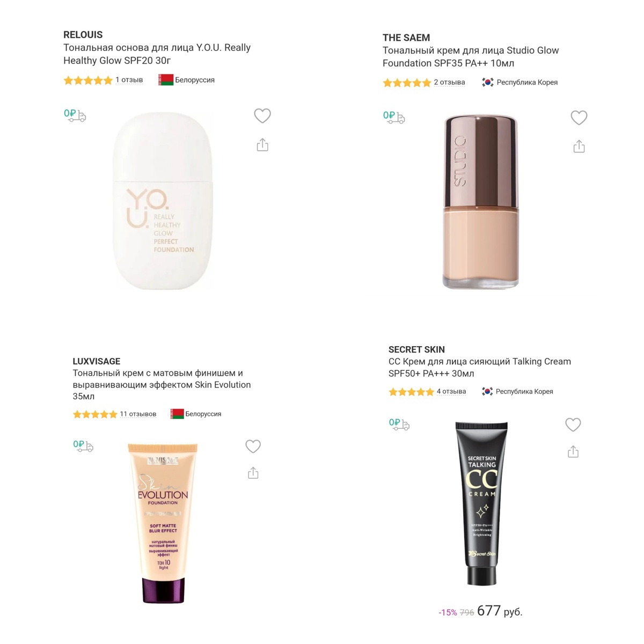Image resolution: width=644 pixels, height=644 pixels.
Task: Click free delivery truck icon on Relouis
Action: pos(75,115)
